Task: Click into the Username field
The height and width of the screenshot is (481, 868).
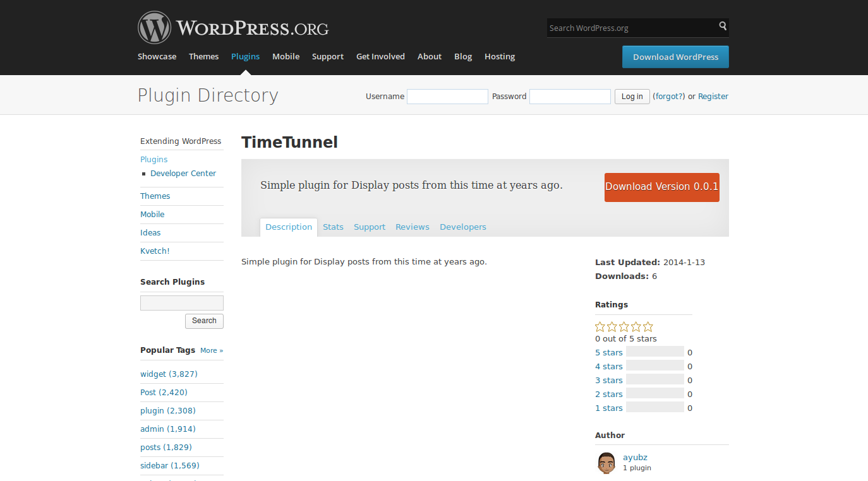Action: click(x=447, y=97)
